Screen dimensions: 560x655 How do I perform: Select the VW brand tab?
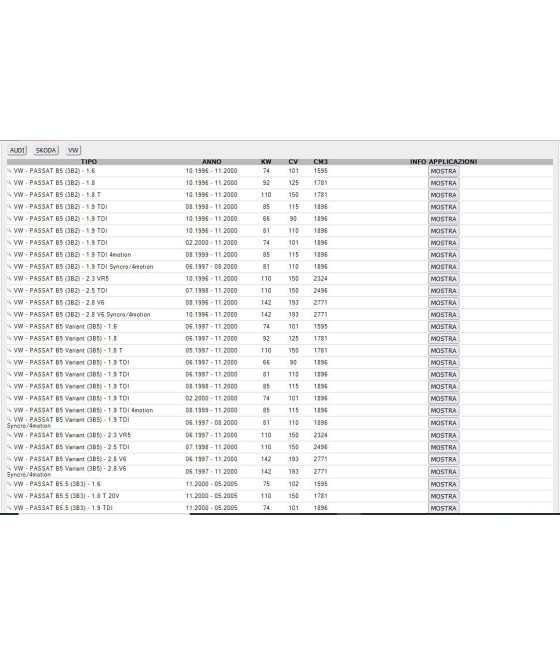[x=73, y=150]
